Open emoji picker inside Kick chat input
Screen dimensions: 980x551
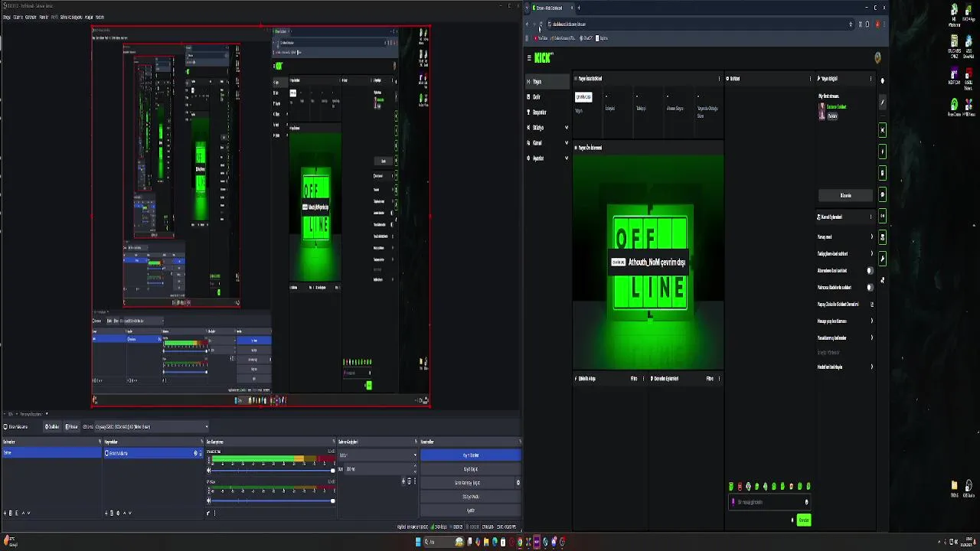806,502
